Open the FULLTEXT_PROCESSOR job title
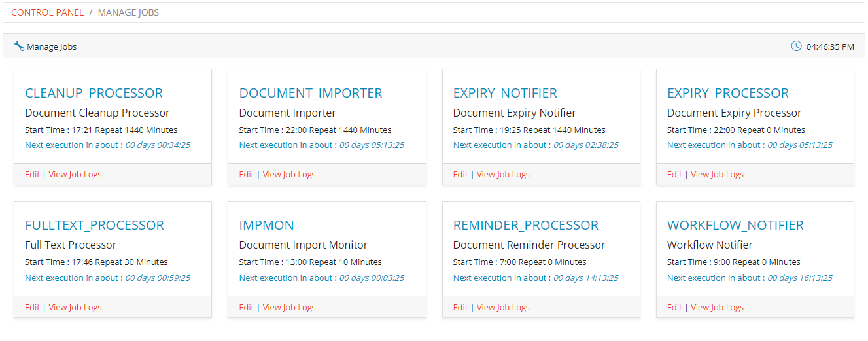Viewport: 868px width, 341px height. pyautogui.click(x=94, y=225)
